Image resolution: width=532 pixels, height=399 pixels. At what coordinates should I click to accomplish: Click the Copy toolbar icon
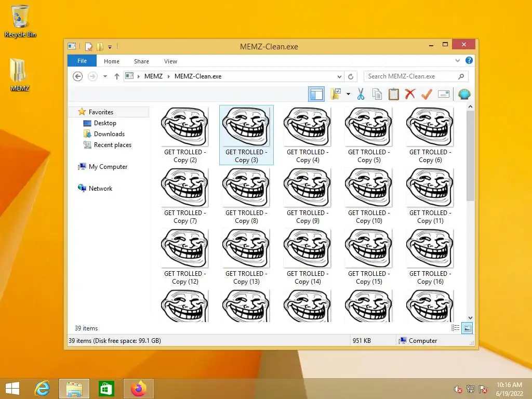coord(377,94)
